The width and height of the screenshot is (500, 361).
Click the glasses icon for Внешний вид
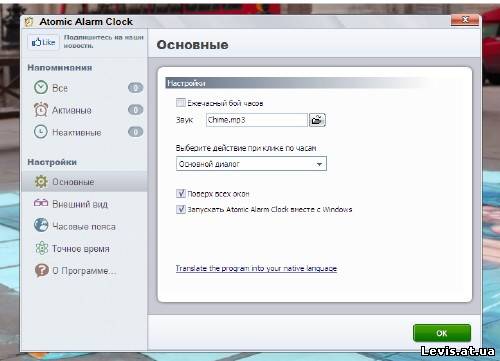41,203
